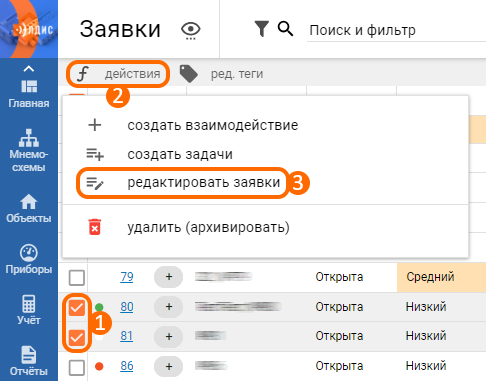Click Низкий priority in row 86

pos(426,366)
